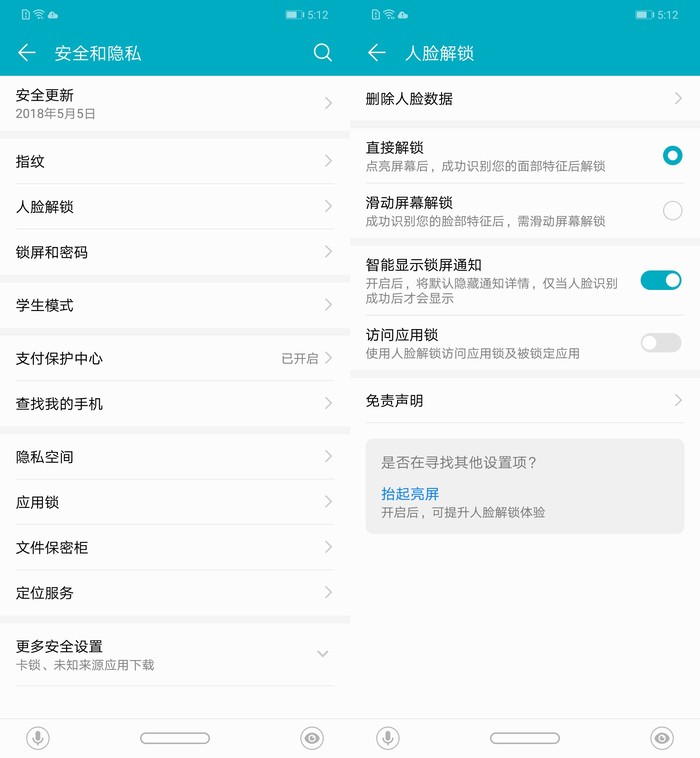Open 删除人脸数据 via its chevron
The width and height of the screenshot is (700, 758).
tap(677, 98)
